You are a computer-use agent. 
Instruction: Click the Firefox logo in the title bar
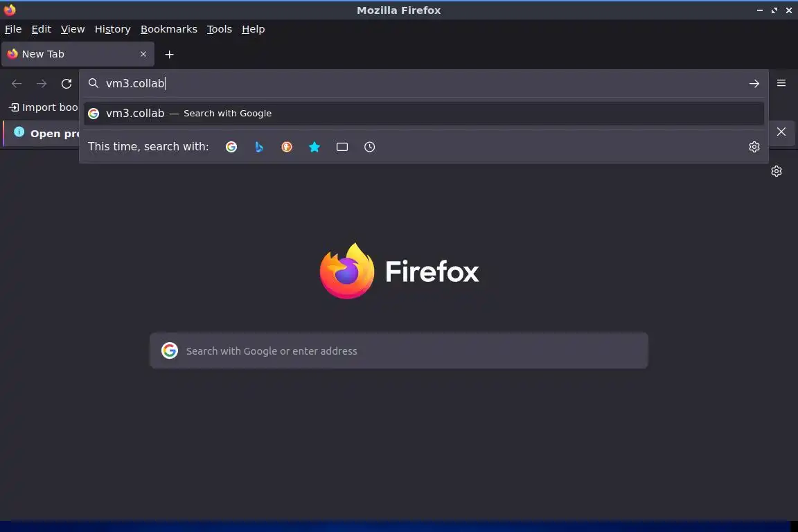pyautogui.click(x=10, y=10)
